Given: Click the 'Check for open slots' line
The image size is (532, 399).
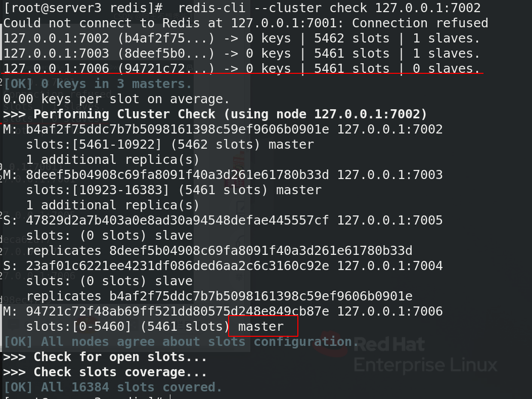Looking at the screenshot, I should [105, 357].
